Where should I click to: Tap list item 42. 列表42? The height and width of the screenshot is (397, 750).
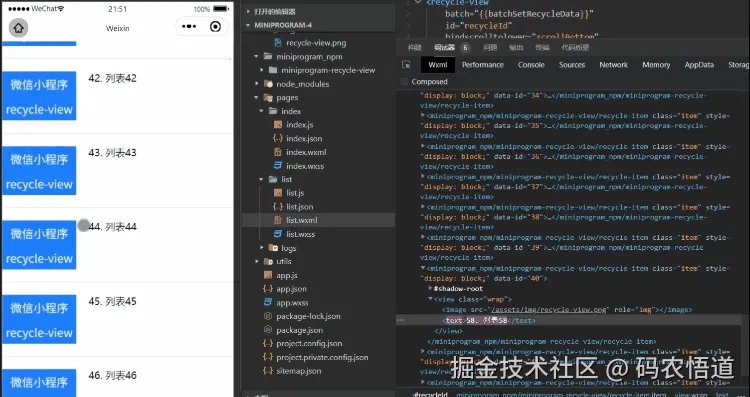(112, 78)
